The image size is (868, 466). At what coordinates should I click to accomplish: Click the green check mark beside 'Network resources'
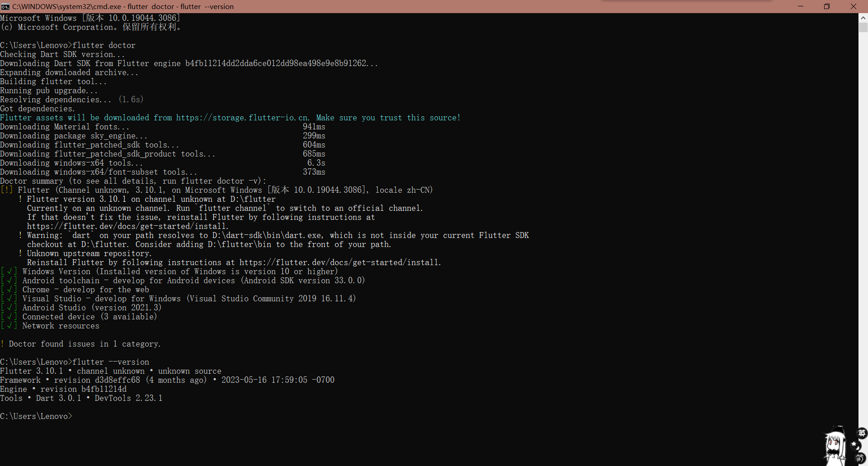(x=9, y=326)
